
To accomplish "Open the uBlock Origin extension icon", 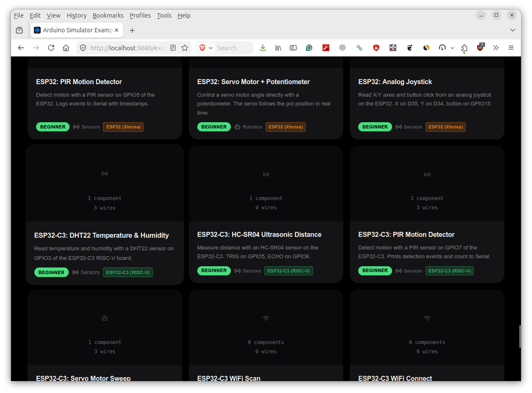I will [480, 47].
